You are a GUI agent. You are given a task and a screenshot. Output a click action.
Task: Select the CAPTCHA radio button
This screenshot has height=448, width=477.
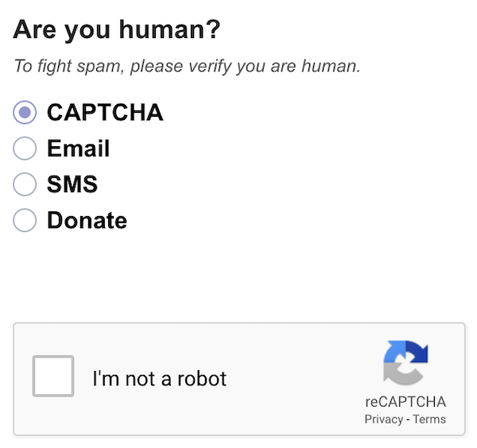(x=25, y=113)
